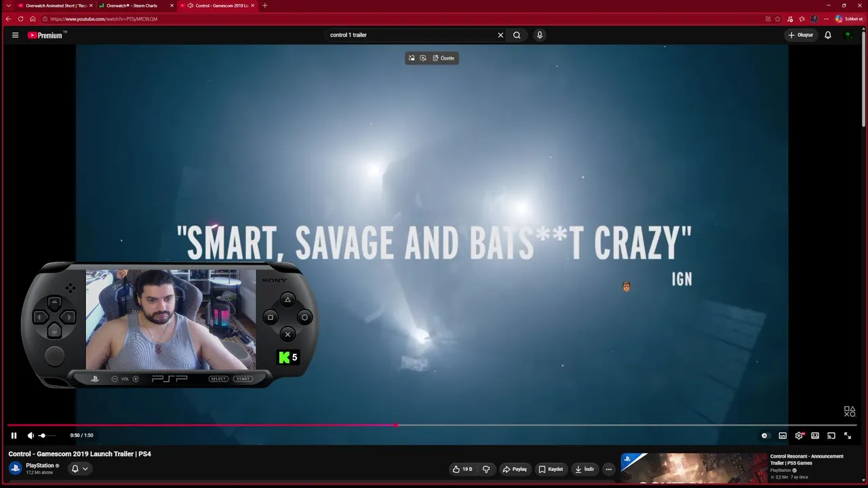Open the PlayStation channel name link
This screenshot has width=868, height=488.
pos(39,466)
